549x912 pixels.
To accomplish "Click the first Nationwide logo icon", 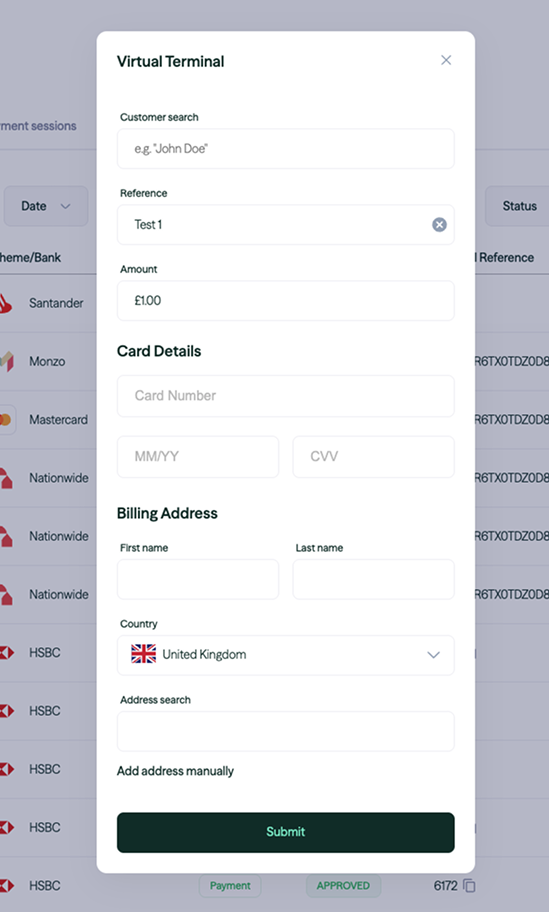I will (6, 478).
